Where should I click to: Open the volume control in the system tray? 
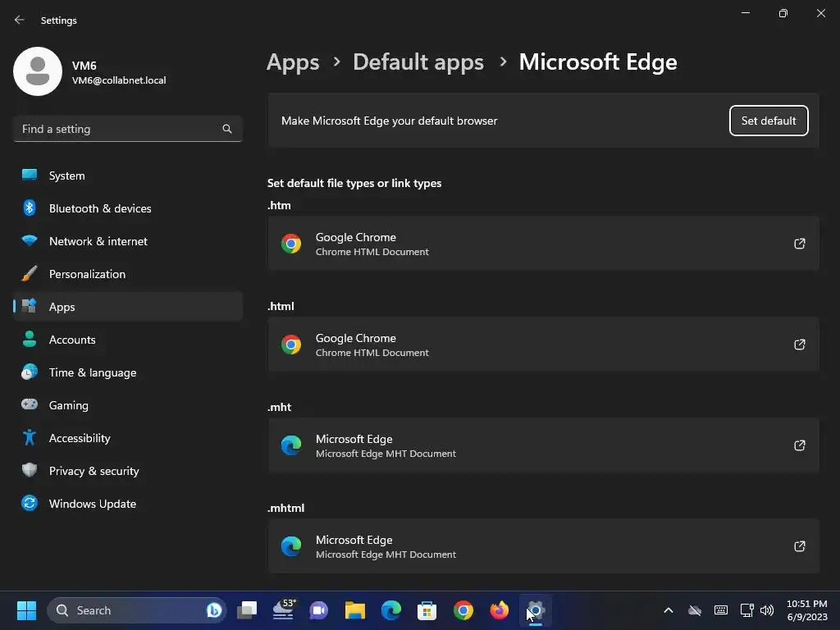click(767, 610)
